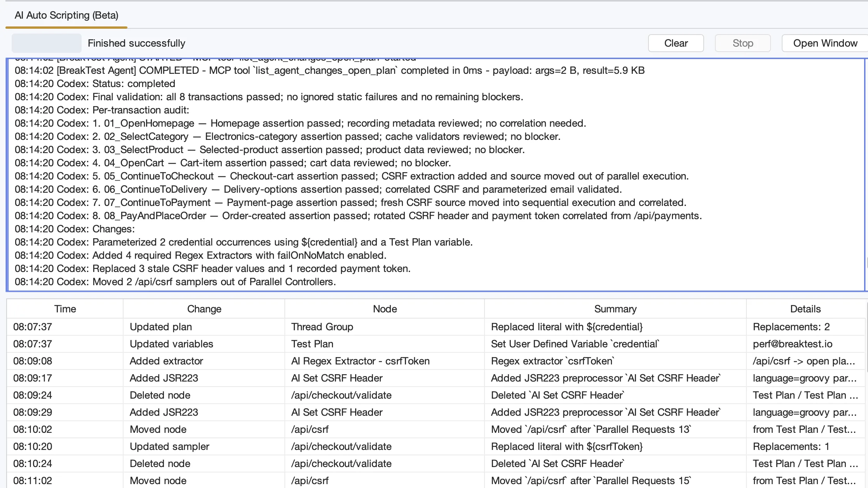
Task: Select the Added extractor csrfToken row
Action: [x=436, y=361]
